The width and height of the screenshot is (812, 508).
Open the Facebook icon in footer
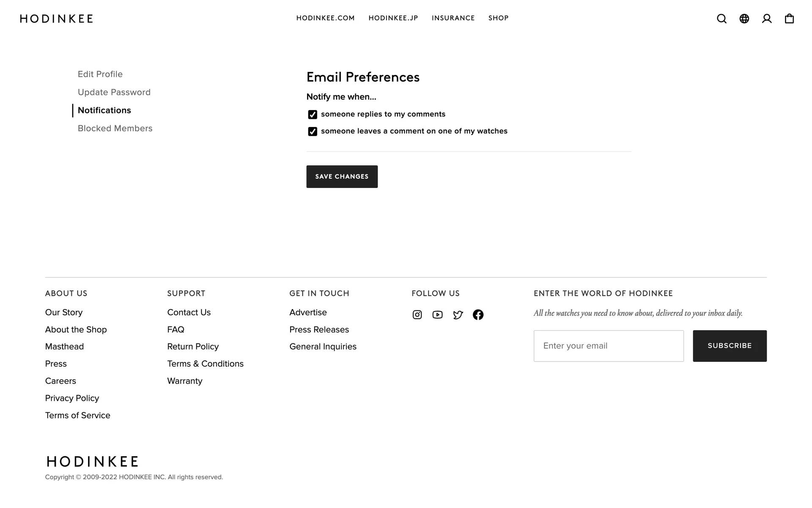pos(478,315)
